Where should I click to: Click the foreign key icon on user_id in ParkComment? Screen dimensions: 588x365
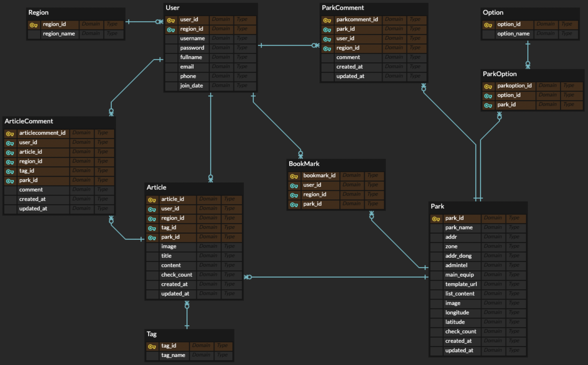pyautogui.click(x=327, y=39)
